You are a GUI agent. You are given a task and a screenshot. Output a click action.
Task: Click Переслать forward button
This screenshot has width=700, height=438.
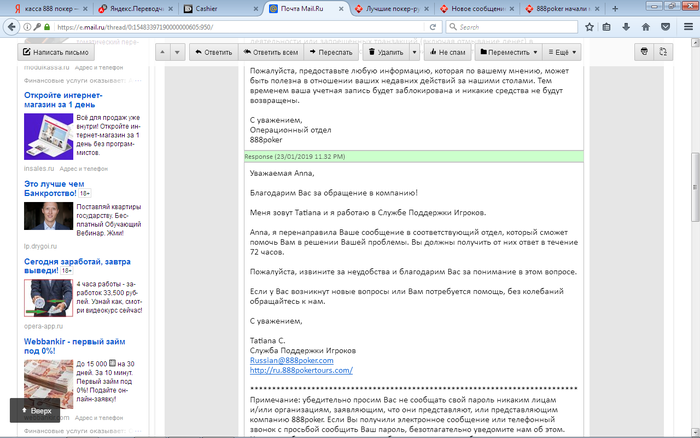tap(331, 52)
